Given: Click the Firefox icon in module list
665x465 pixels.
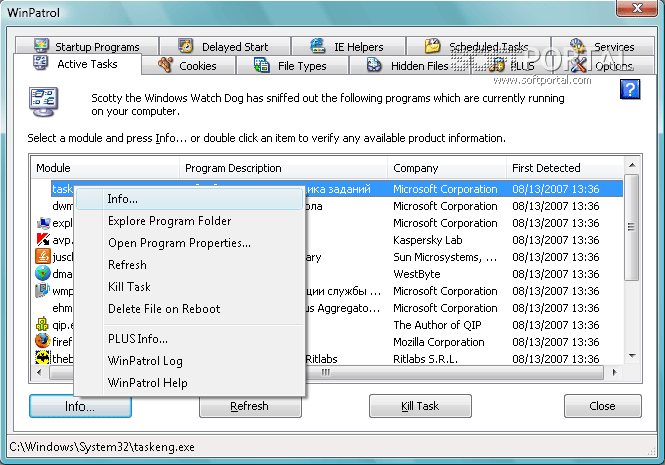Looking at the screenshot, I should coord(43,341).
